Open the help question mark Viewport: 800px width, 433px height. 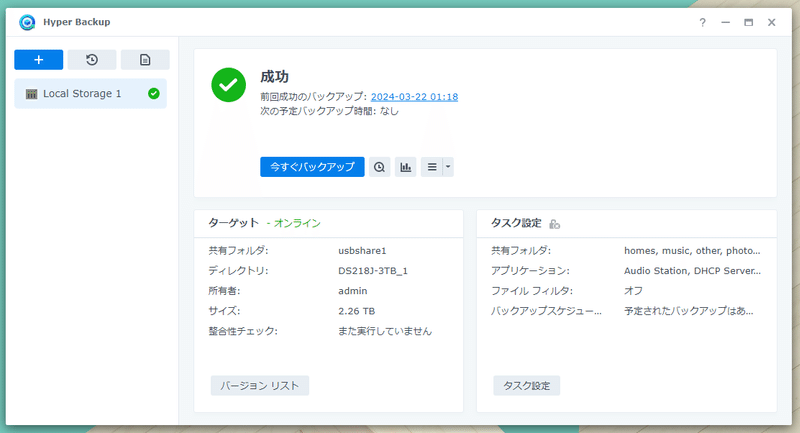[x=703, y=22]
